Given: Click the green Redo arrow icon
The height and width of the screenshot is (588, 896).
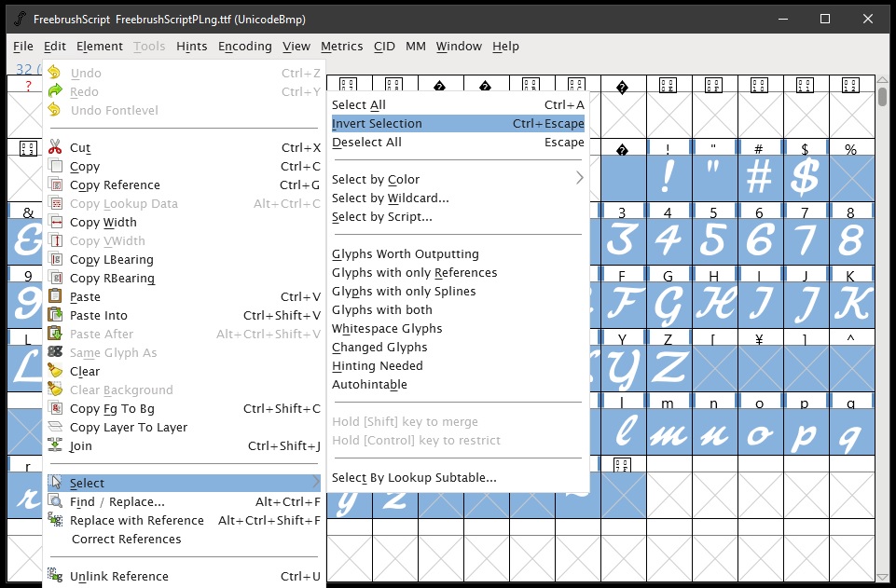Looking at the screenshot, I should click(55, 91).
